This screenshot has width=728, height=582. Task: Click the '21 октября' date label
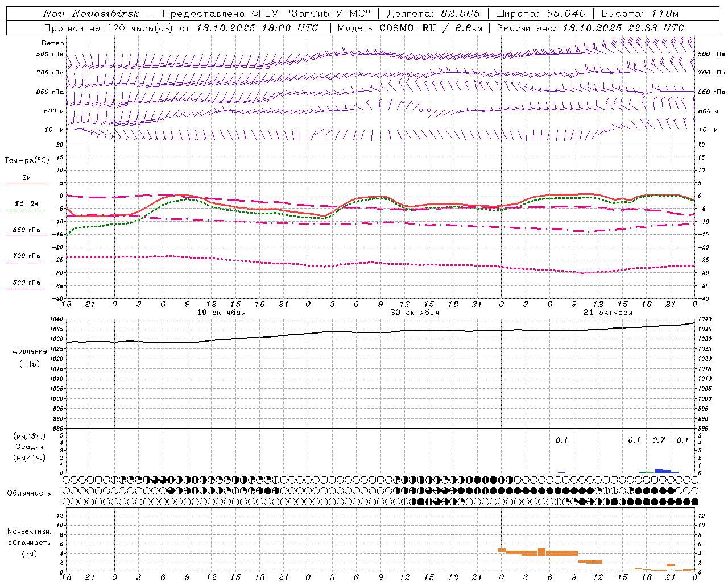(x=608, y=313)
